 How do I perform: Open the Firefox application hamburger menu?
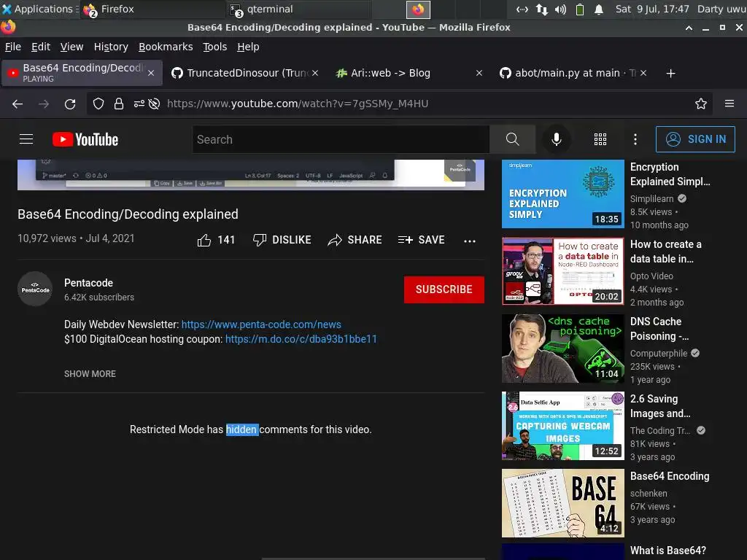729,104
